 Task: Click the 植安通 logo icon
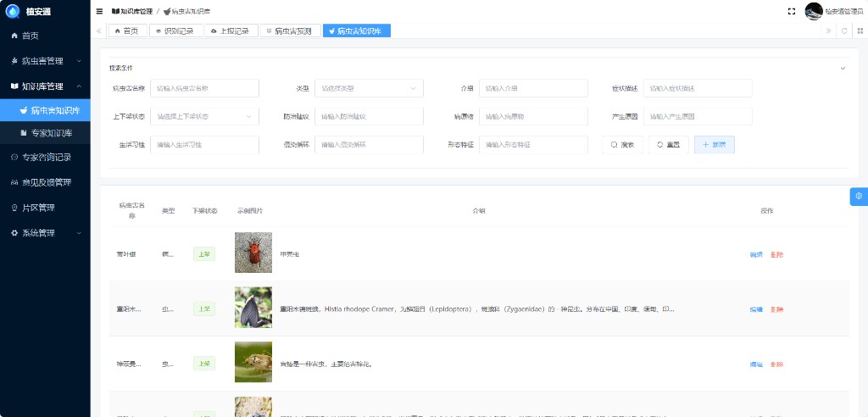13,10
